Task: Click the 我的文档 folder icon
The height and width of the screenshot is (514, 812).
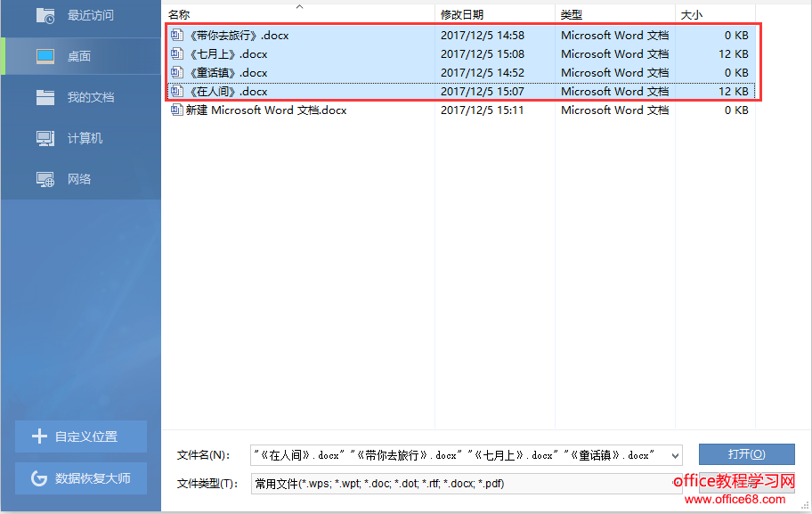Action: click(45, 97)
